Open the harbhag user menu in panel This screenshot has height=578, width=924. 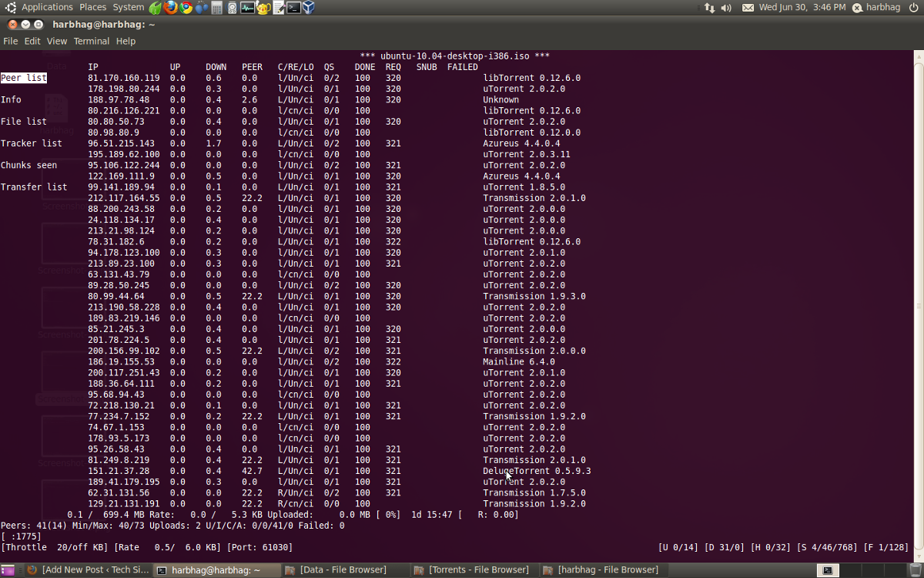883,7
